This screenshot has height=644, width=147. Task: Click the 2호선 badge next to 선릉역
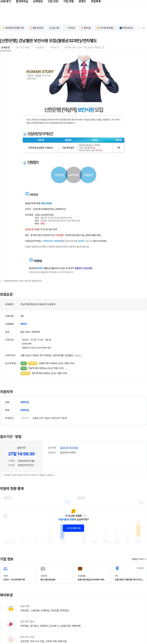tap(24, 363)
